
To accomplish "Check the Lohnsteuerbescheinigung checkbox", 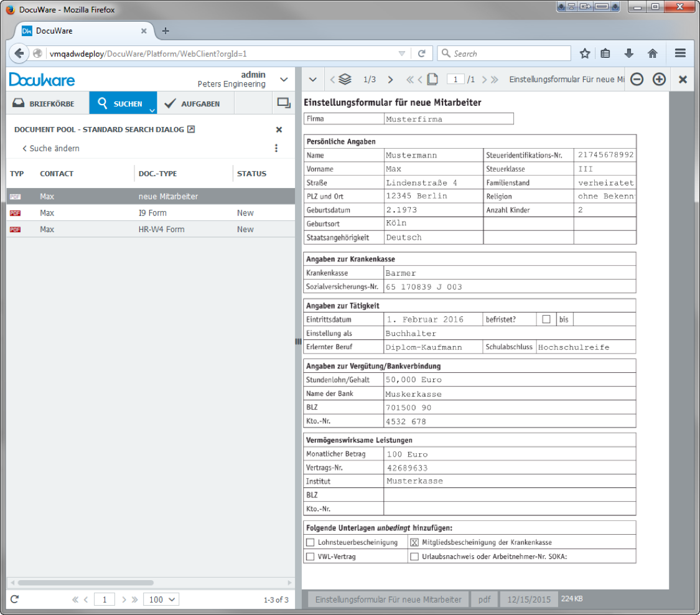I will (x=310, y=542).
